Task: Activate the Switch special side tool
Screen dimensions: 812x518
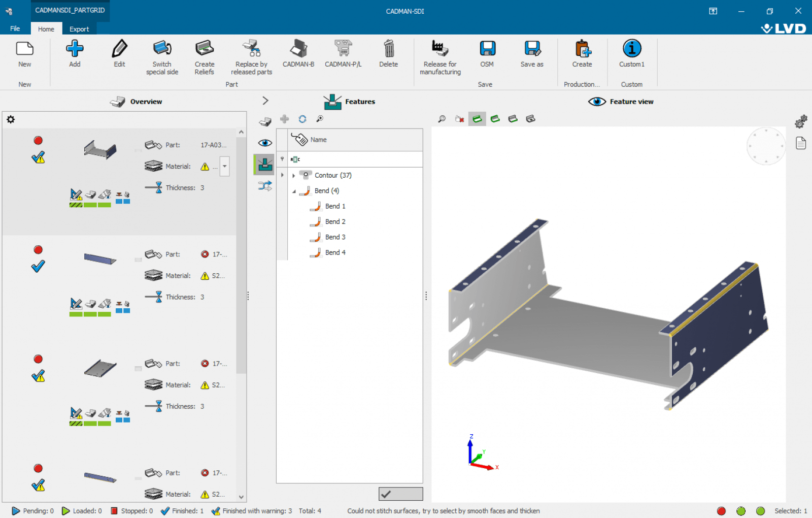Action: click(162, 49)
